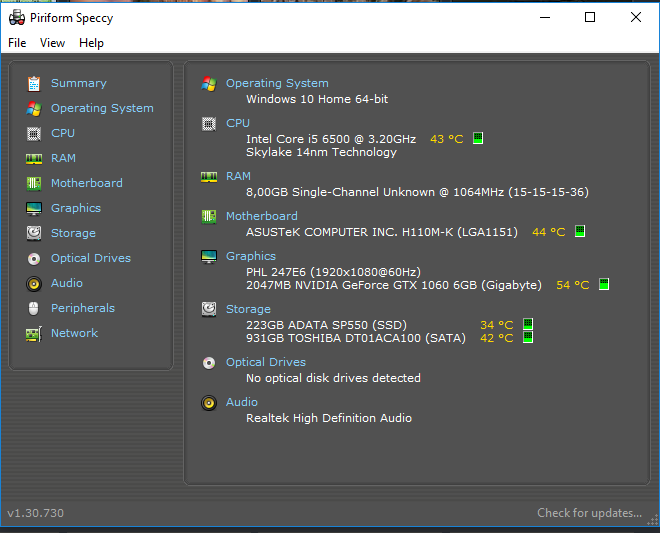Select the RAM icon in sidebar
The height and width of the screenshot is (533, 660).
34,158
